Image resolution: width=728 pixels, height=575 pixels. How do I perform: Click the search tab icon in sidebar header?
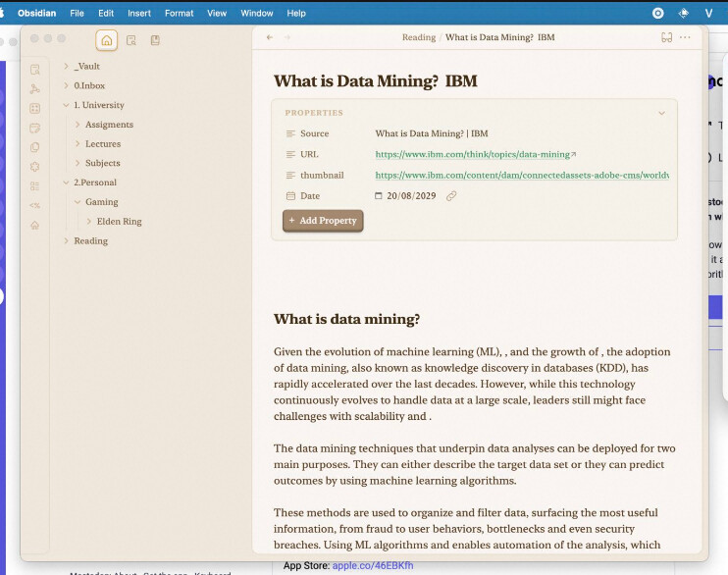coord(130,40)
